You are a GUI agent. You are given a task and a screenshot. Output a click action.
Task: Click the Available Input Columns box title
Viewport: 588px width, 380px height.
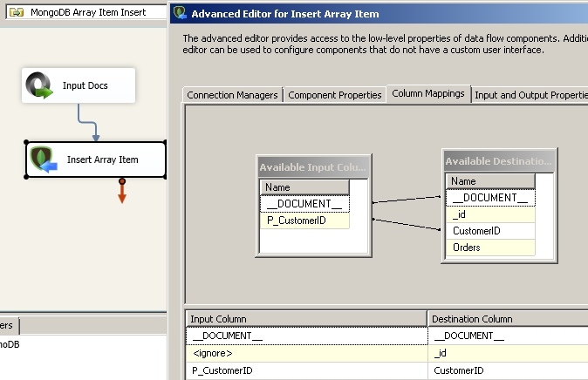313,167
